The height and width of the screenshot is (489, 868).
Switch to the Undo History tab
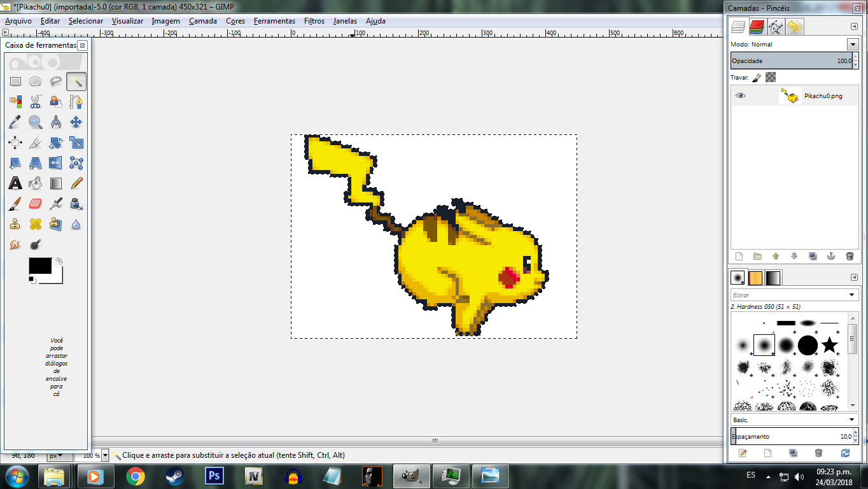tap(795, 26)
